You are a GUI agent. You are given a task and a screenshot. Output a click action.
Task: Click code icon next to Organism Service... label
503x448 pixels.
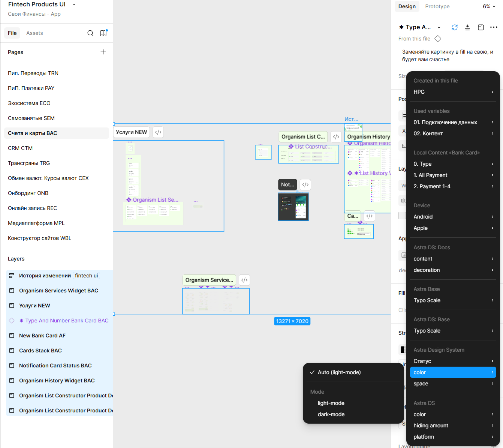[x=244, y=280]
